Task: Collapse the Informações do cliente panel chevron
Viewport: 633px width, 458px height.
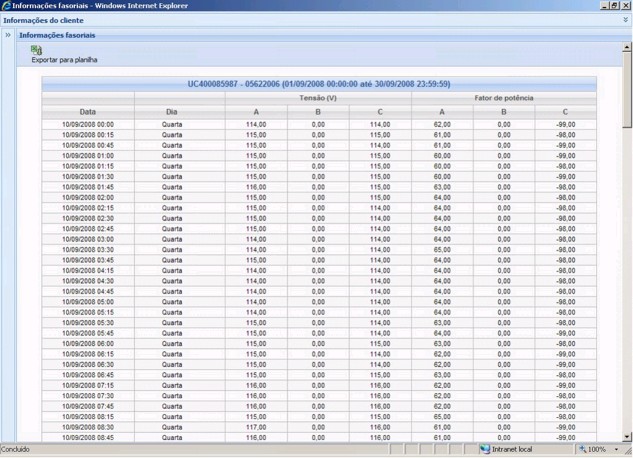Action: click(625, 20)
